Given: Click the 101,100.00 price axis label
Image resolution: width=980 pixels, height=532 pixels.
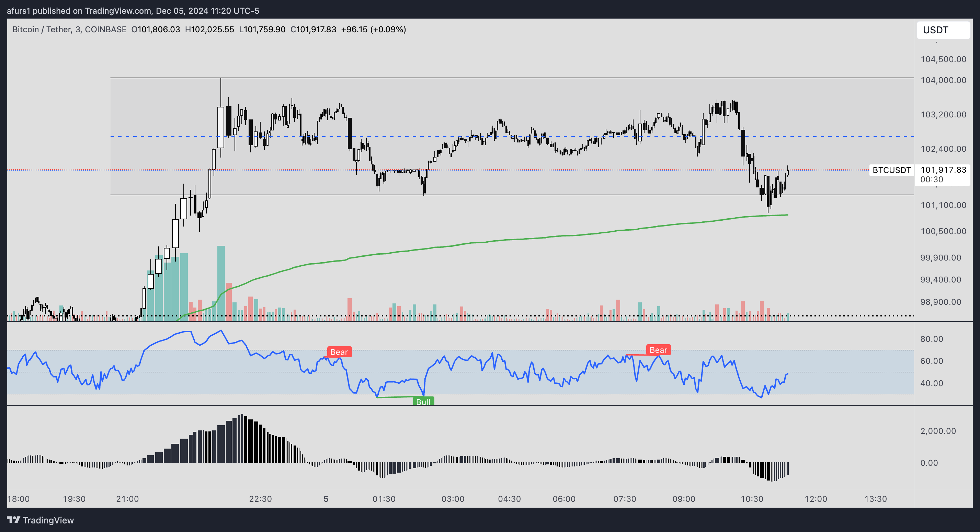Looking at the screenshot, I should 943,205.
